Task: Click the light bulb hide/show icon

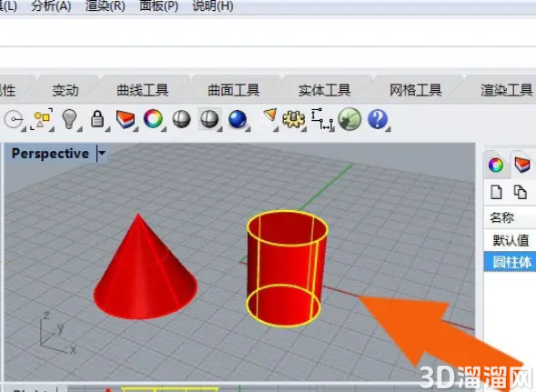Action: coord(70,120)
